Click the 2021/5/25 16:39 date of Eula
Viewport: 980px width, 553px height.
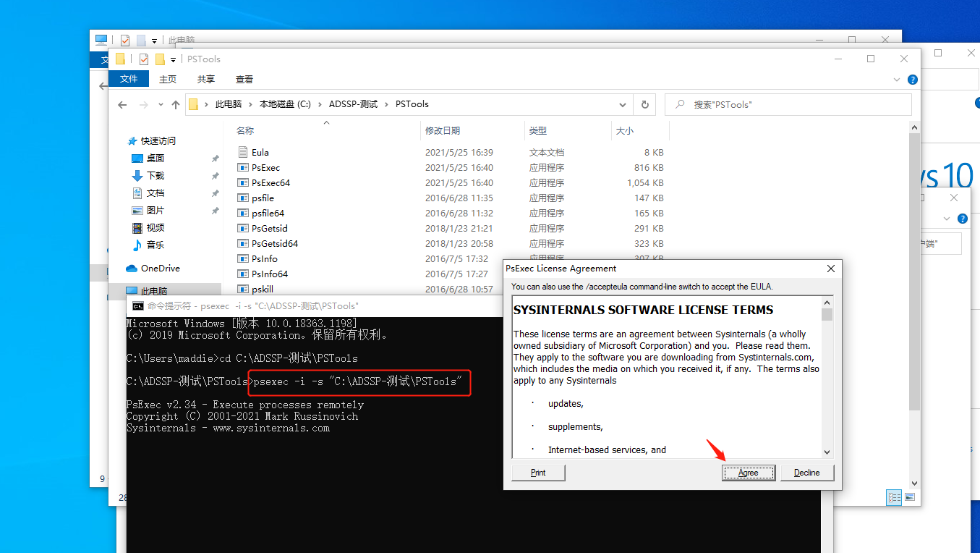tap(459, 152)
